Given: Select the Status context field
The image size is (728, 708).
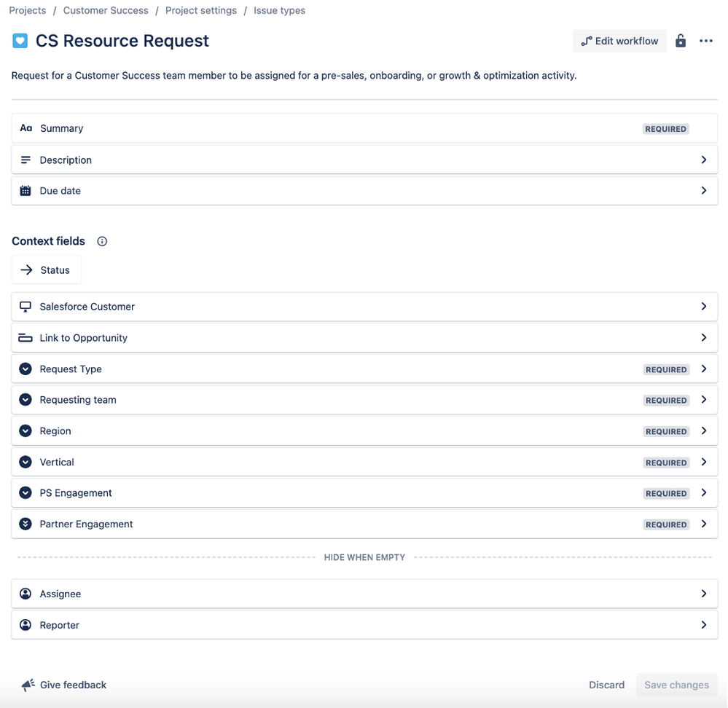Looking at the screenshot, I should coord(46,270).
